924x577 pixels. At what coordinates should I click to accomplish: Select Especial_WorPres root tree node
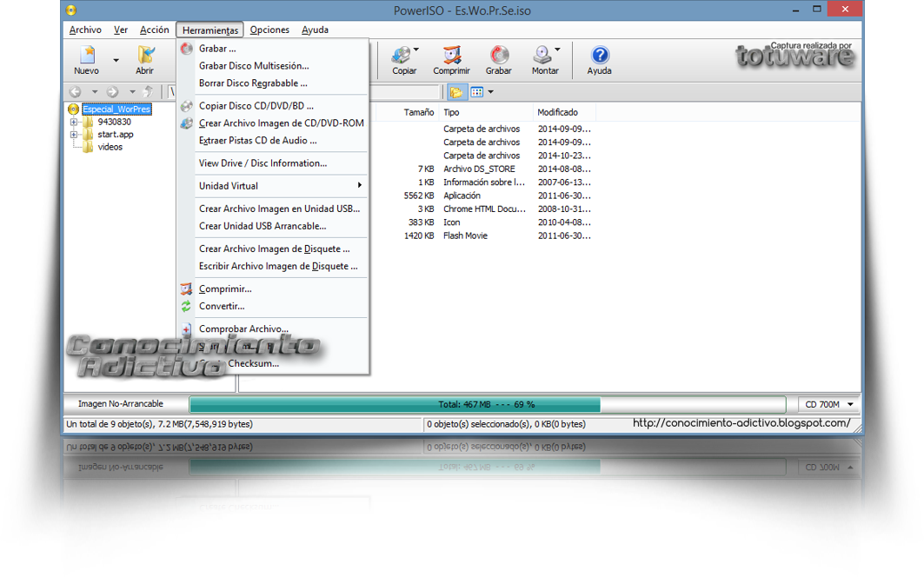click(116, 109)
